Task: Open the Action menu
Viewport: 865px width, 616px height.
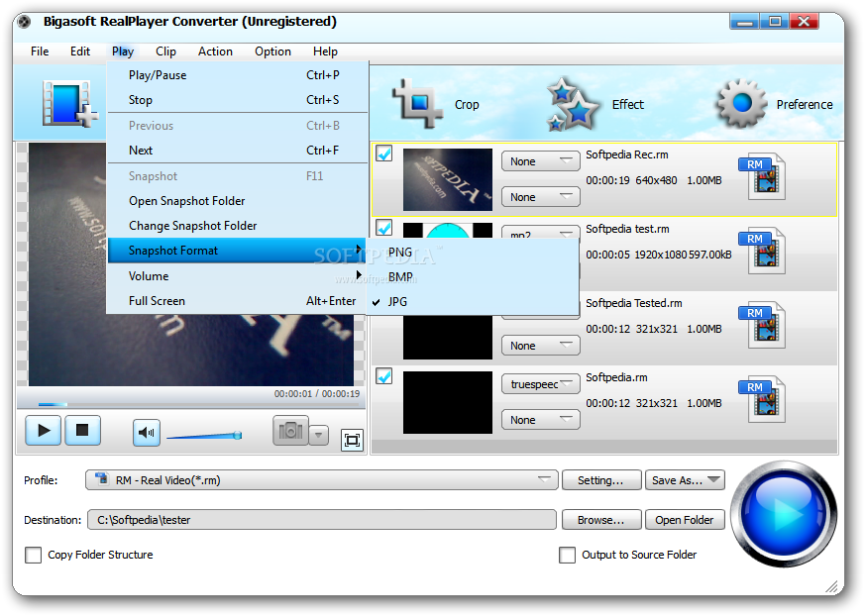Action: 215,51
